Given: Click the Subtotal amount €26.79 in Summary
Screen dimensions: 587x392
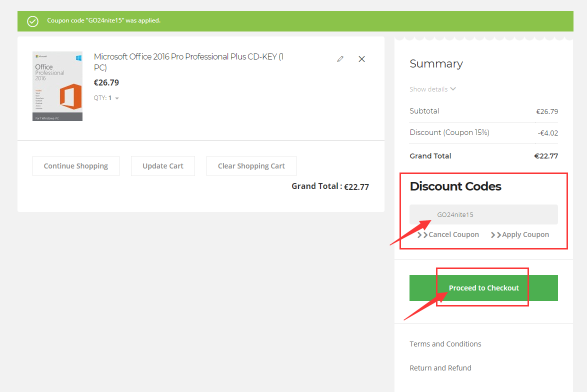Looking at the screenshot, I should (547, 111).
